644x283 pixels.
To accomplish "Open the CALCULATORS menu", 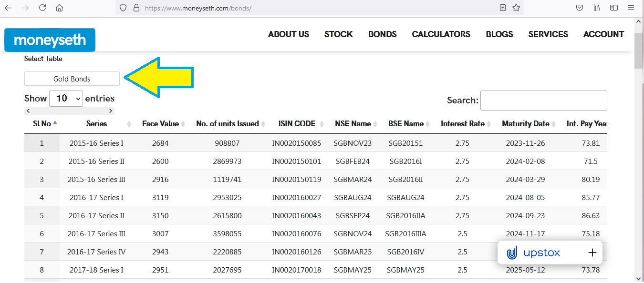I will pos(441,34).
